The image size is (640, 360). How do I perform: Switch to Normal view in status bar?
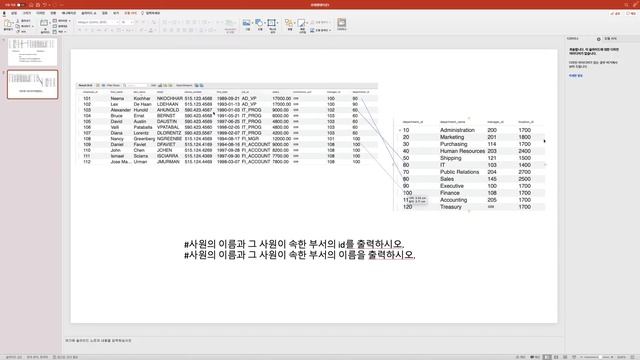pos(547,357)
